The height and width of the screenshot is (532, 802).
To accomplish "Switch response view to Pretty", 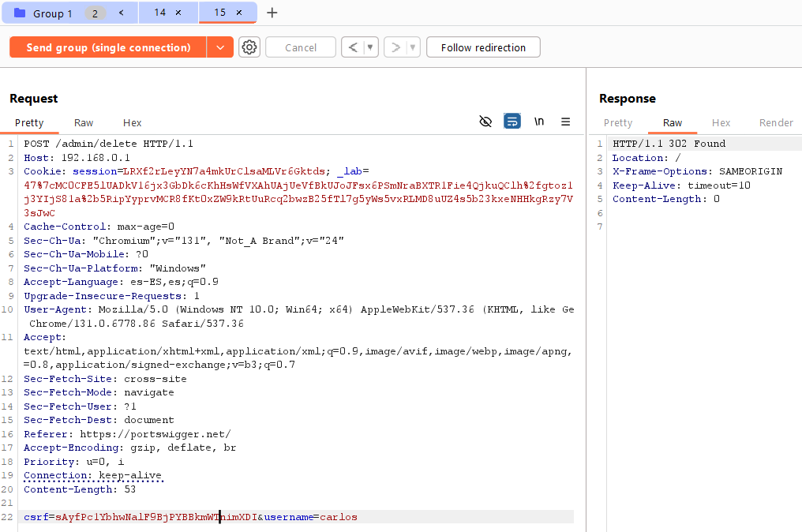I will click(618, 123).
